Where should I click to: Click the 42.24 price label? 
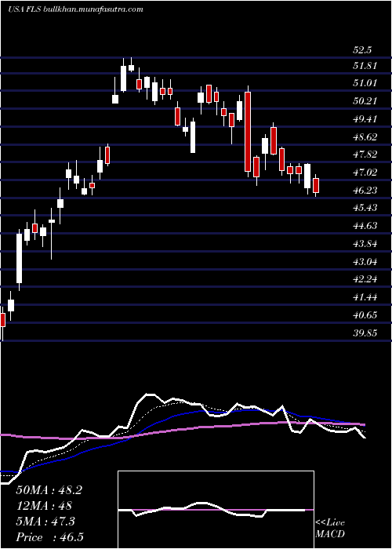[x=365, y=279]
